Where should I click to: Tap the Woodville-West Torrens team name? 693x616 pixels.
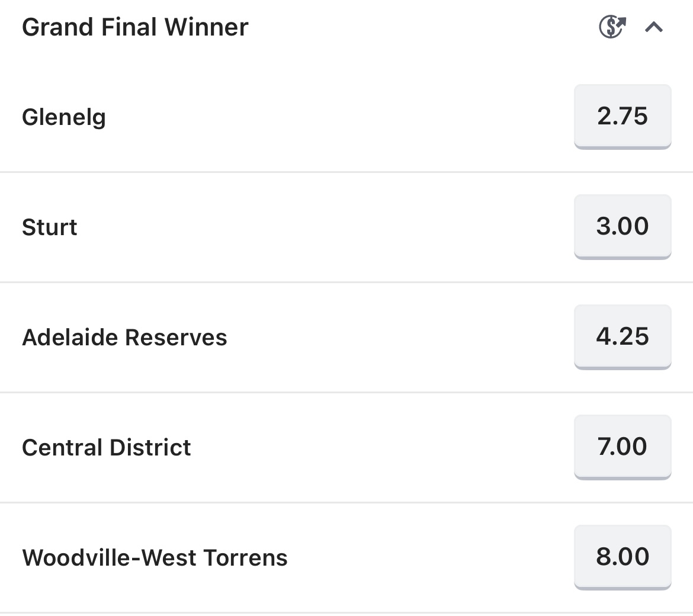[x=155, y=558]
